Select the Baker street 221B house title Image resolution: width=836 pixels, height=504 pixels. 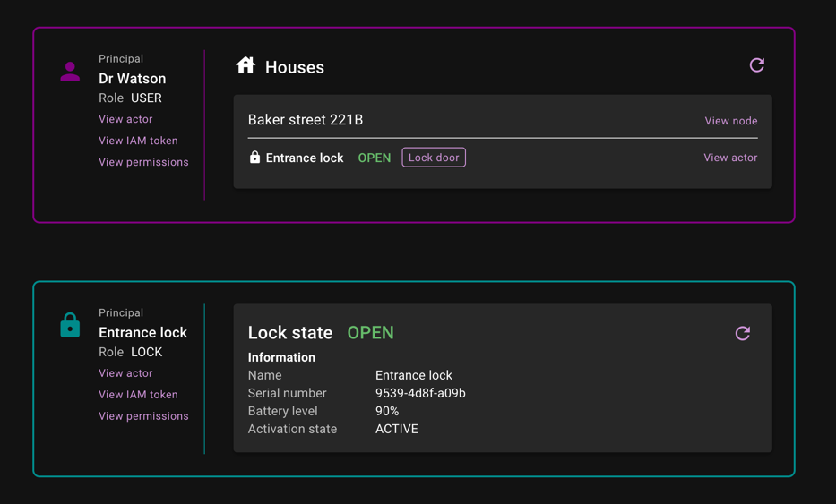[x=306, y=120]
